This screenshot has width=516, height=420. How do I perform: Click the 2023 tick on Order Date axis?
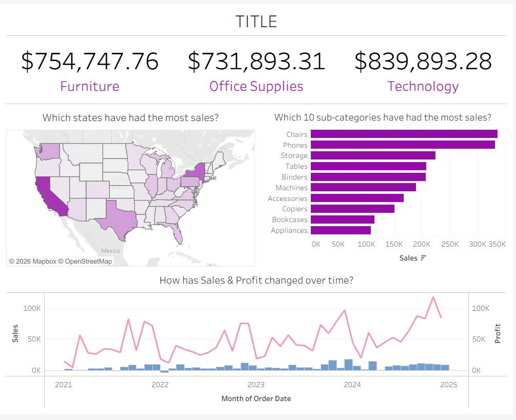pyautogui.click(x=256, y=385)
